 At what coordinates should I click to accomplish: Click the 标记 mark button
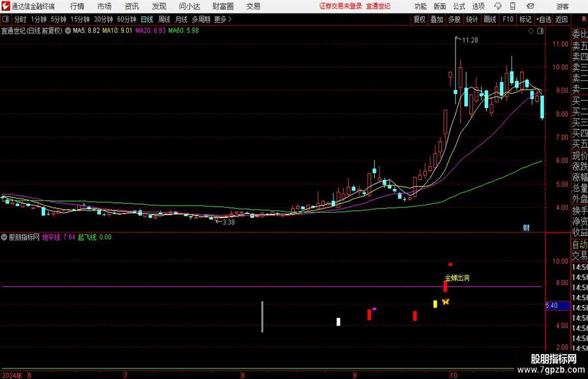pyautogui.click(x=525, y=19)
